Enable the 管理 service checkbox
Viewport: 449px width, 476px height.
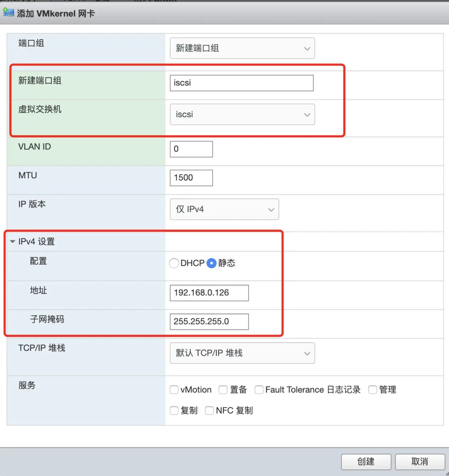tap(373, 390)
